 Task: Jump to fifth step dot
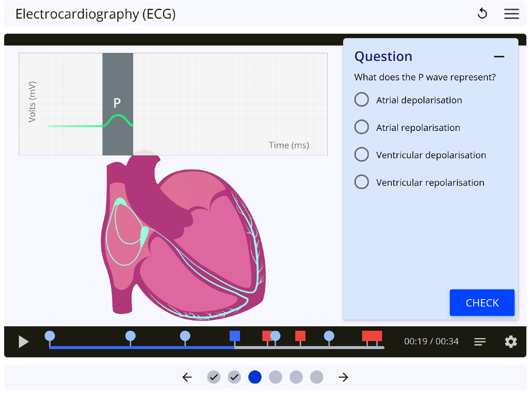click(296, 377)
